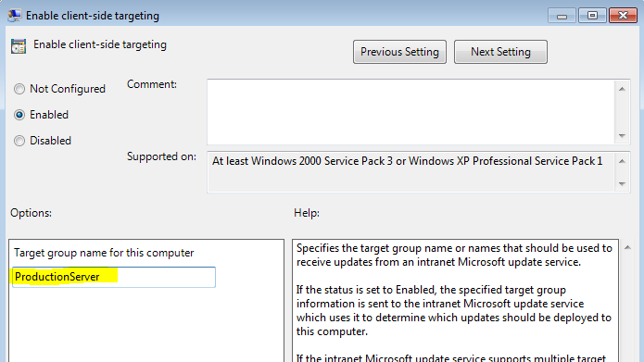The width and height of the screenshot is (644, 362).
Task: Go to Previous Setting
Action: pyautogui.click(x=399, y=52)
